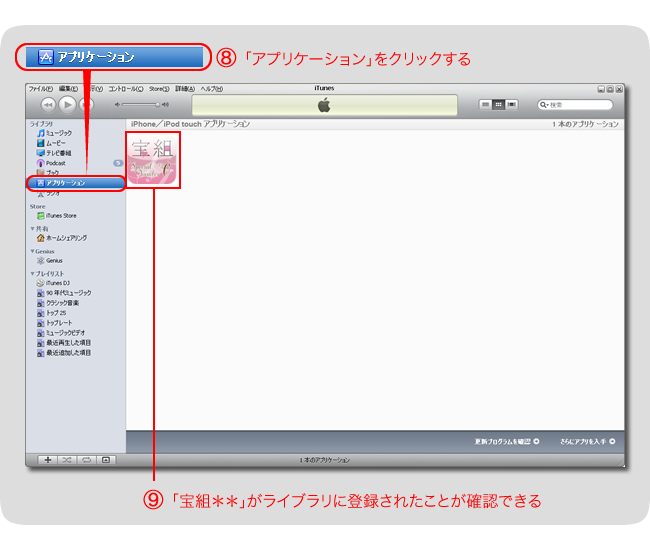Screen dimensions: 650x550
Task: Collapse the Playlists section triangle
Action: click(x=32, y=273)
